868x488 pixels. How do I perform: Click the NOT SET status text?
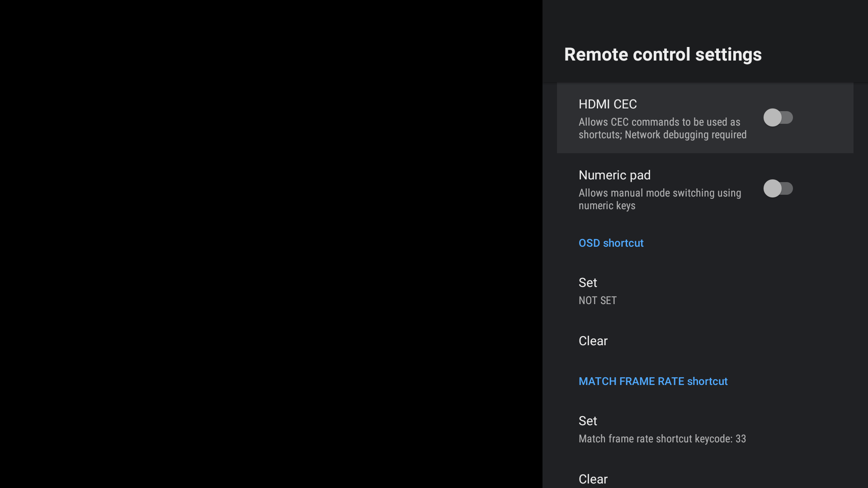point(597,301)
